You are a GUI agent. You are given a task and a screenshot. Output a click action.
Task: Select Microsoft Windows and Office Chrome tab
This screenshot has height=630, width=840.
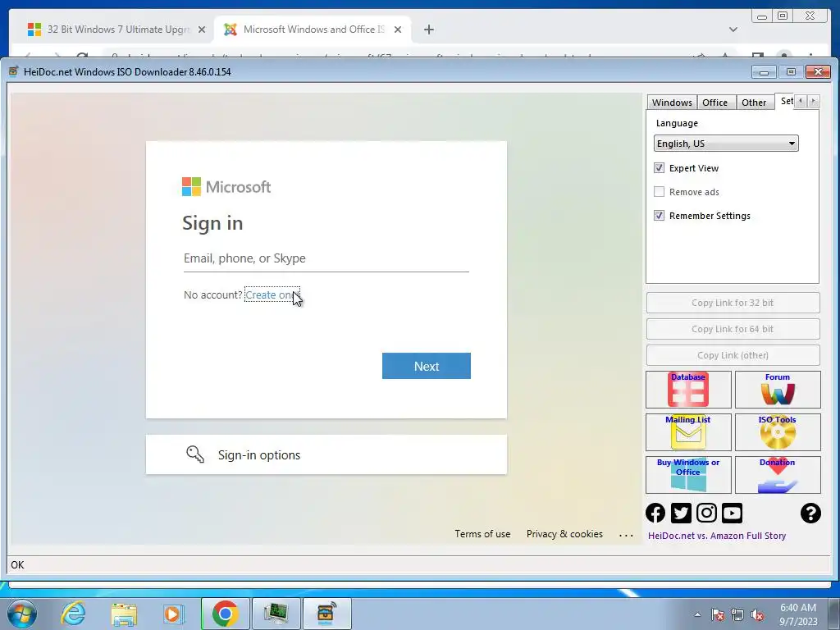click(x=311, y=30)
